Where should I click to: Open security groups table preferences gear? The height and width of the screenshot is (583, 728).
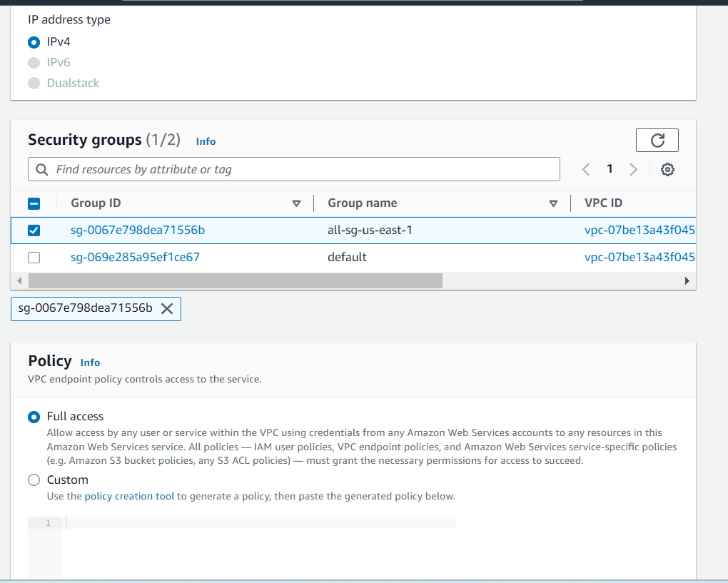click(667, 169)
